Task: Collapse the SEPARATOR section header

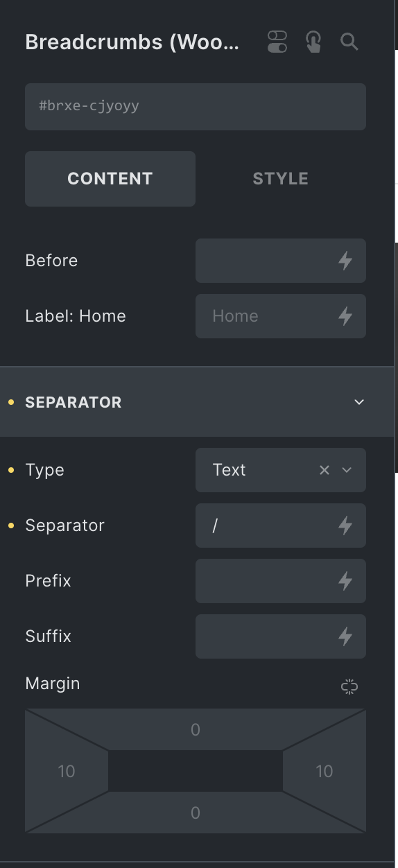Action: (198, 402)
